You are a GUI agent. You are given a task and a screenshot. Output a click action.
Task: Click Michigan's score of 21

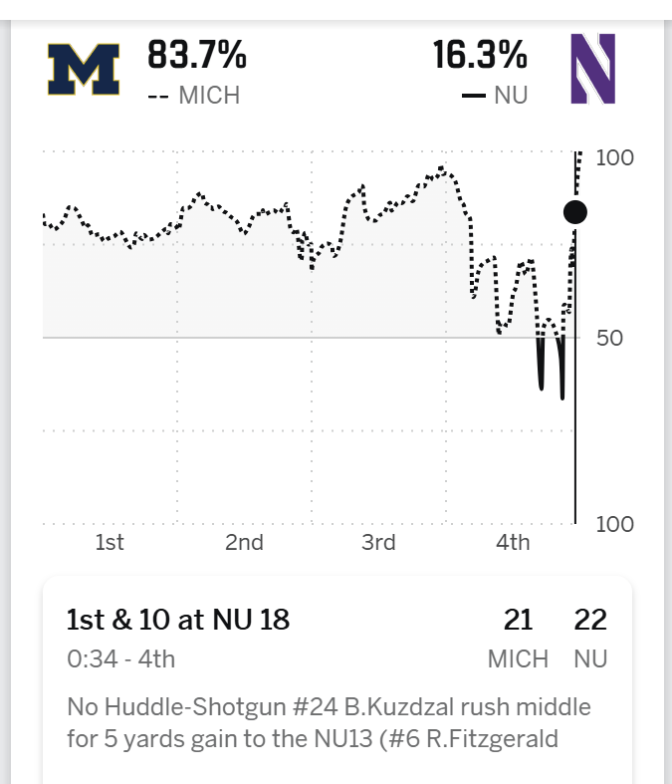[x=518, y=620]
